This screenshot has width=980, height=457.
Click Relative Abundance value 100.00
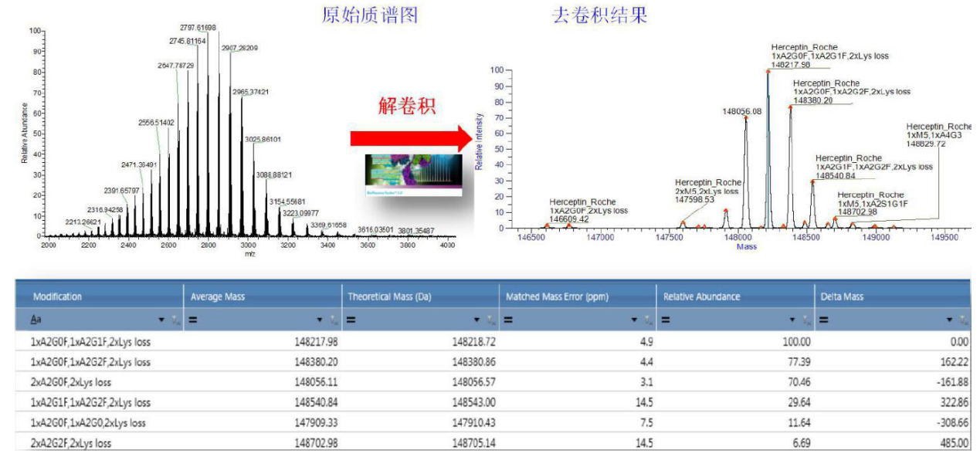click(797, 342)
